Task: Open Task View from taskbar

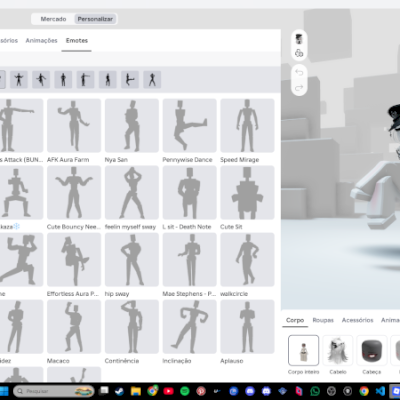Action: [105, 391]
